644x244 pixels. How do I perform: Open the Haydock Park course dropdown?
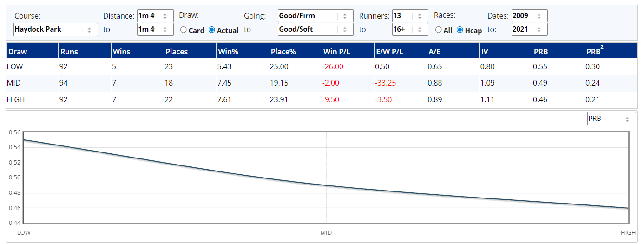tap(56, 29)
